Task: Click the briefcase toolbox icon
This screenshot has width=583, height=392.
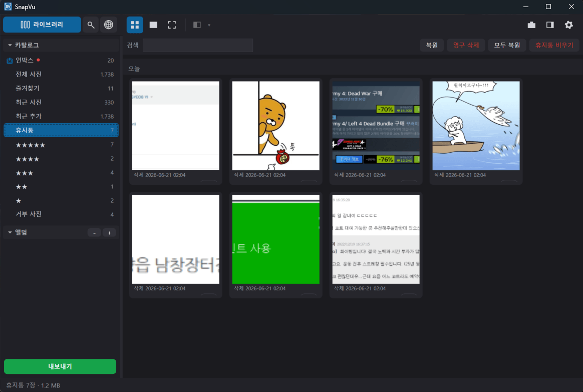Action: click(x=531, y=25)
